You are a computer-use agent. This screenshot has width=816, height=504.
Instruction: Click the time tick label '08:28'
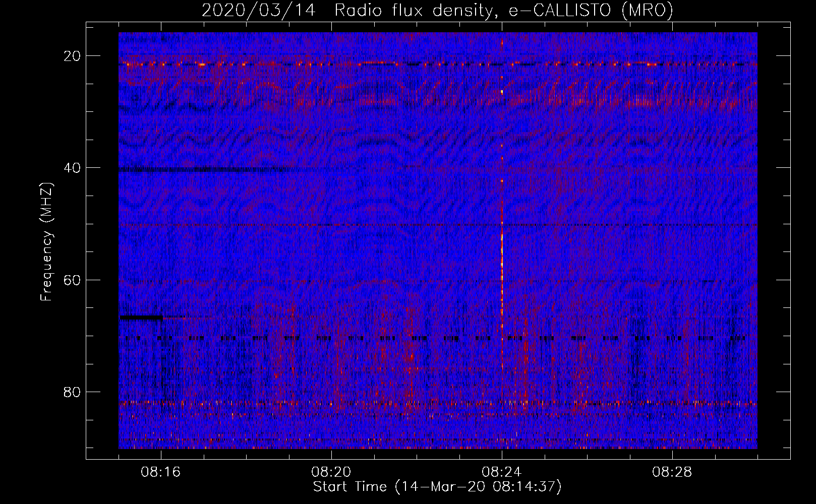pos(672,472)
